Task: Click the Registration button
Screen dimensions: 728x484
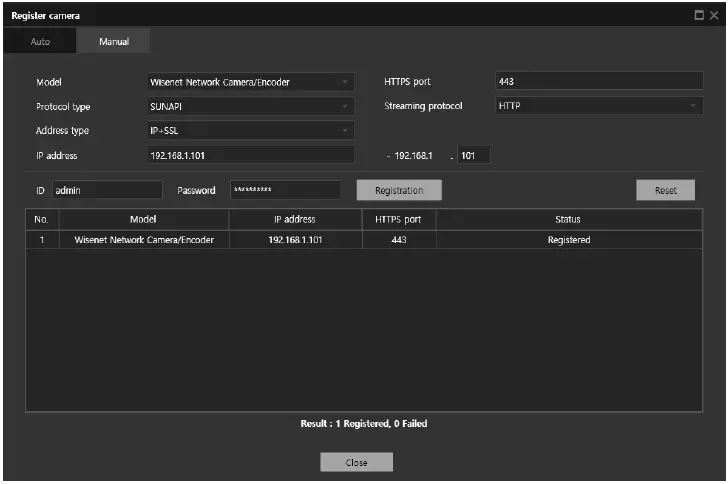Action: [399, 190]
